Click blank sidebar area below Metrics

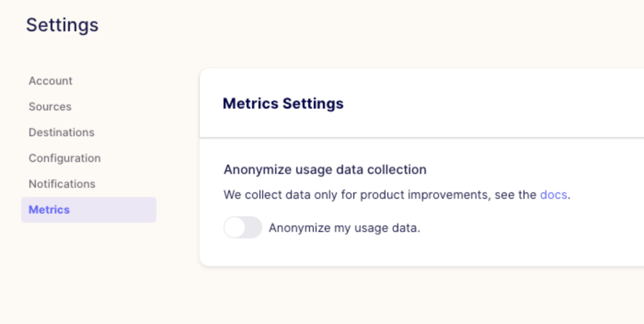88,267
